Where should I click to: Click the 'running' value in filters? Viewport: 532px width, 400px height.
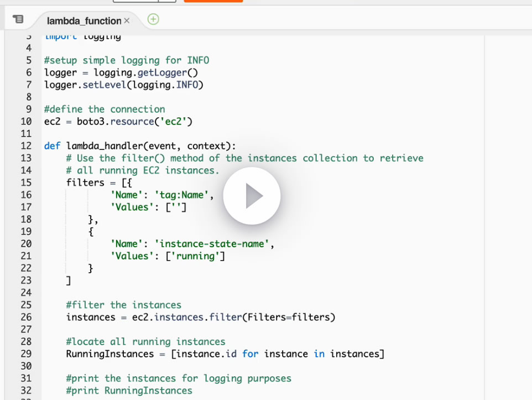point(195,256)
